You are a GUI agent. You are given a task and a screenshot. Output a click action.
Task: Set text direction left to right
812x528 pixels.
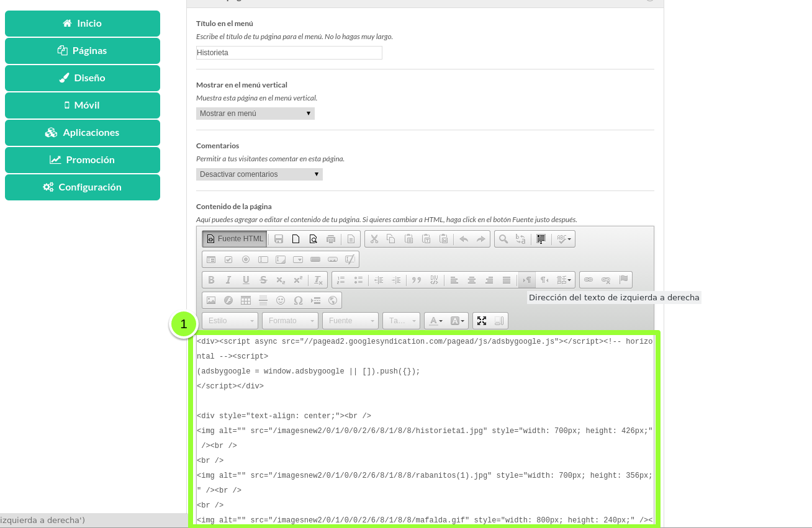(x=527, y=280)
